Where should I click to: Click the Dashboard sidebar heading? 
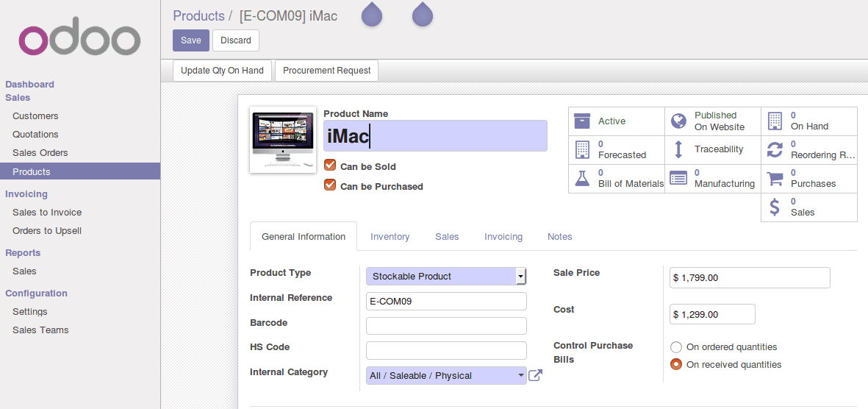pos(30,85)
